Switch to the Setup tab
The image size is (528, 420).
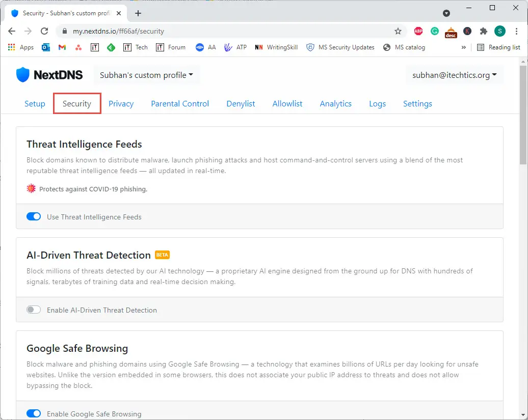pyautogui.click(x=35, y=103)
